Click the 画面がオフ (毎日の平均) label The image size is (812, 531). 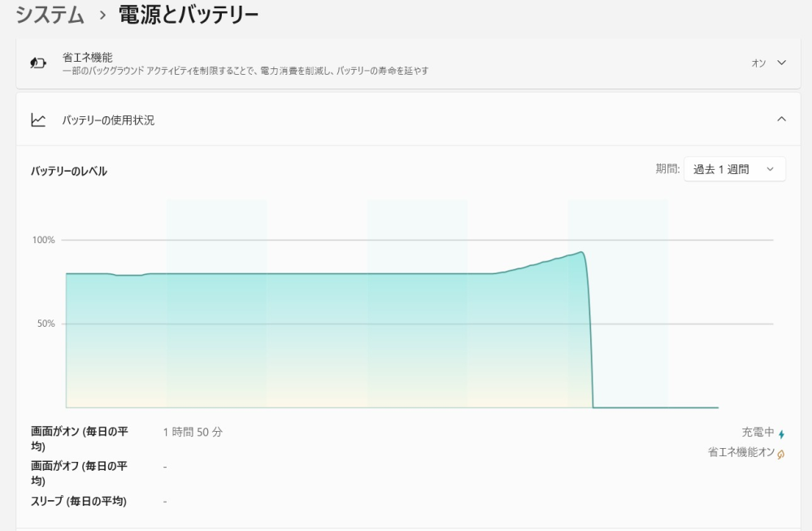pos(81,471)
